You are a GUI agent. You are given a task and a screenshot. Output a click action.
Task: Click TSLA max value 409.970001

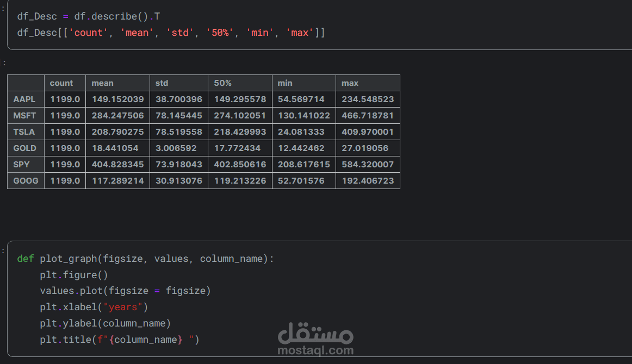click(x=368, y=131)
